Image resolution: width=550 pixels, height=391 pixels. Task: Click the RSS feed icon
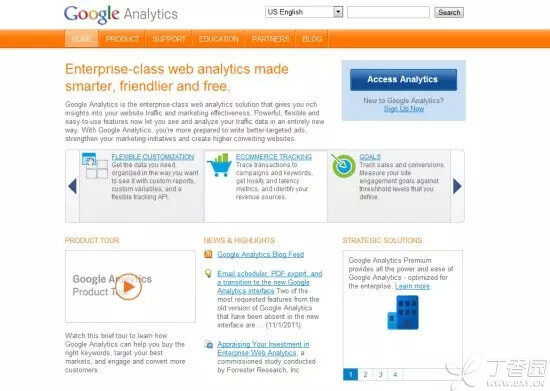click(x=208, y=254)
